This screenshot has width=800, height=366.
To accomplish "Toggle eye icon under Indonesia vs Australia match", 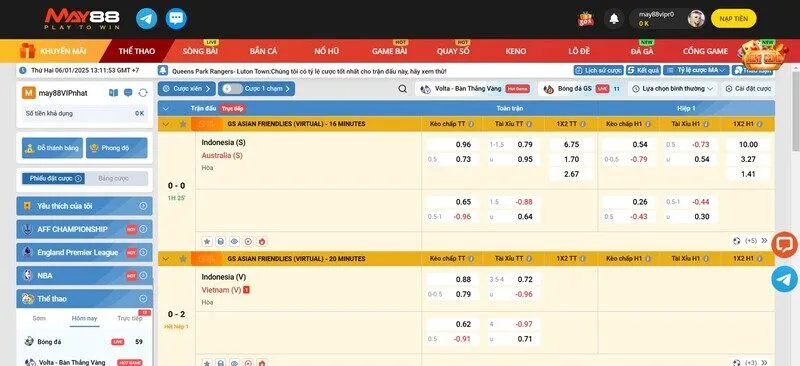I will point(234,241).
